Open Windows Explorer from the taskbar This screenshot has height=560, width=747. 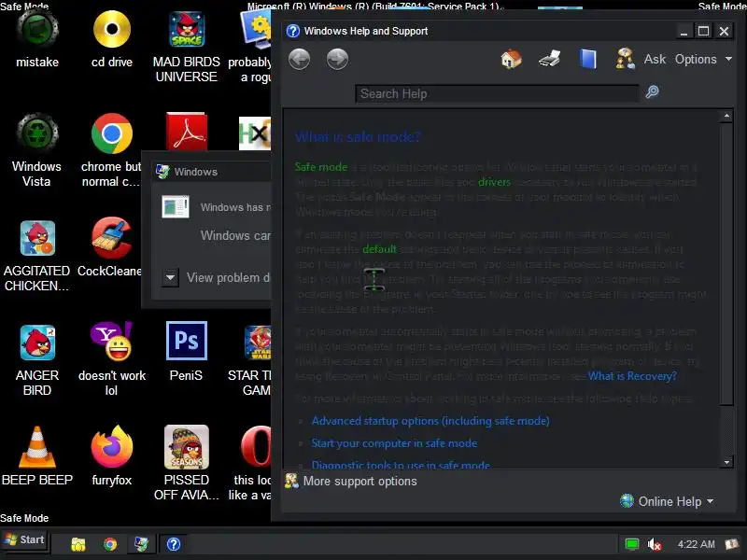(x=78, y=544)
